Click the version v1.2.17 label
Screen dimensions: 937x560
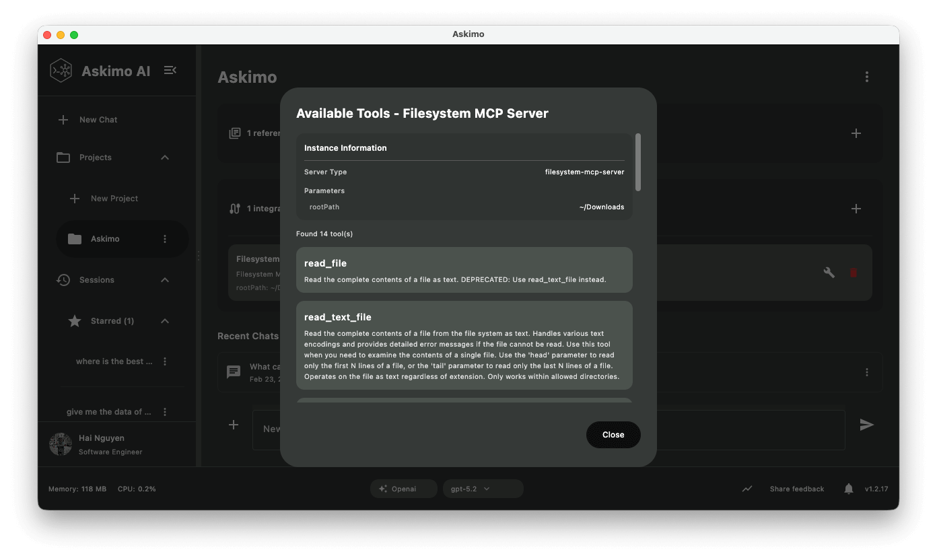tap(876, 489)
